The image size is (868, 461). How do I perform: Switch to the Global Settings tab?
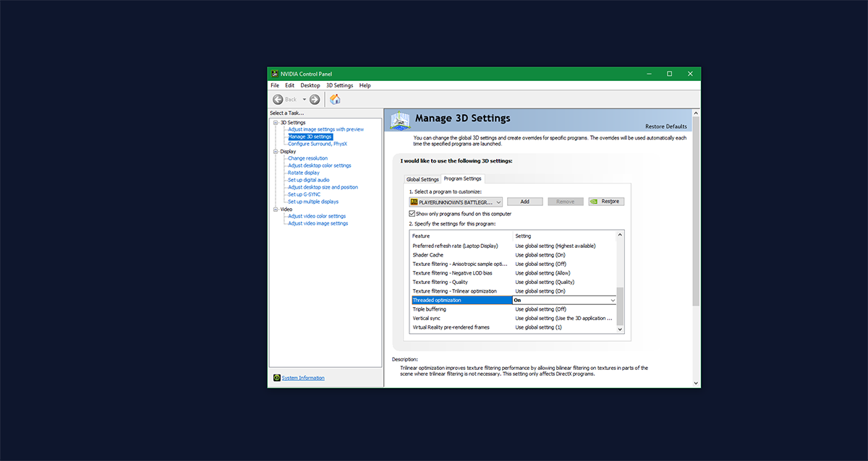(422, 179)
